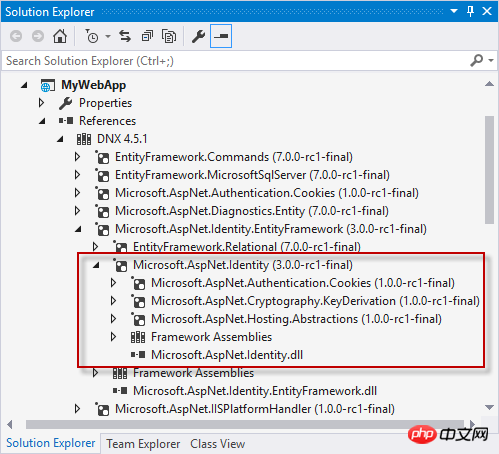Collapse the DNX 4.5.1 node
The height and width of the screenshot is (454, 499).
point(60,139)
